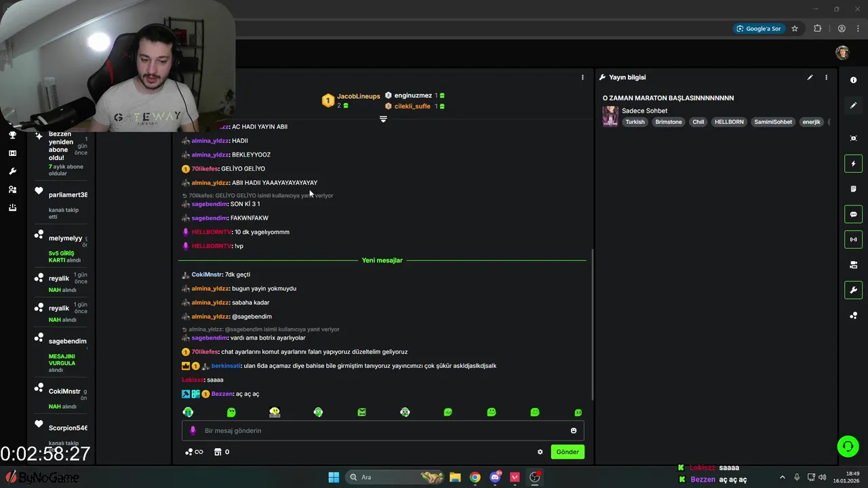Select the enerjik tag
This screenshot has width=868, height=488.
(x=811, y=122)
